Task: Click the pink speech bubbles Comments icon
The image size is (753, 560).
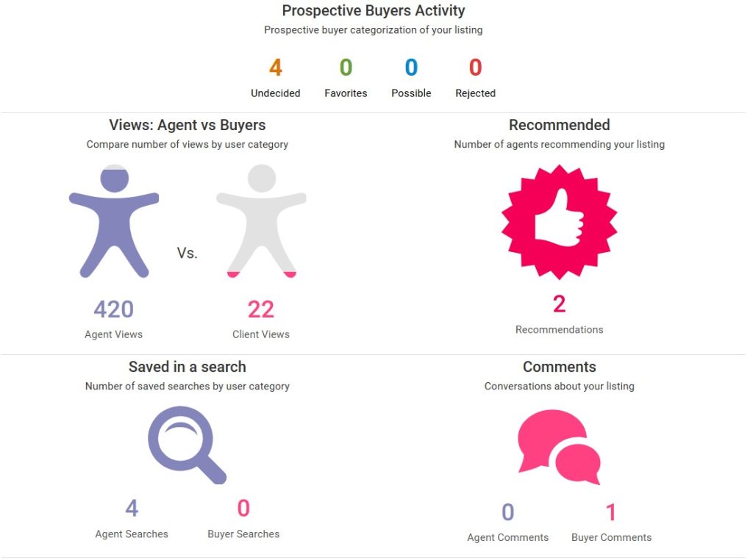Action: coord(557,446)
